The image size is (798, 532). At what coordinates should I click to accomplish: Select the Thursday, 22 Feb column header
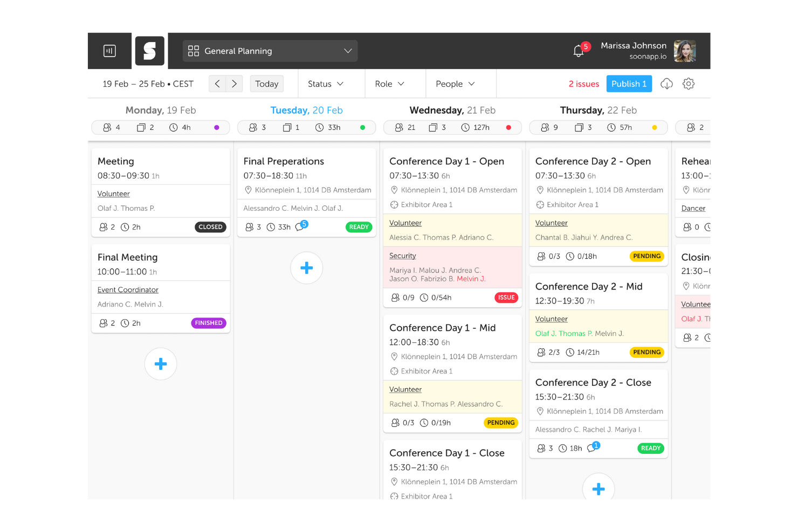(598, 110)
